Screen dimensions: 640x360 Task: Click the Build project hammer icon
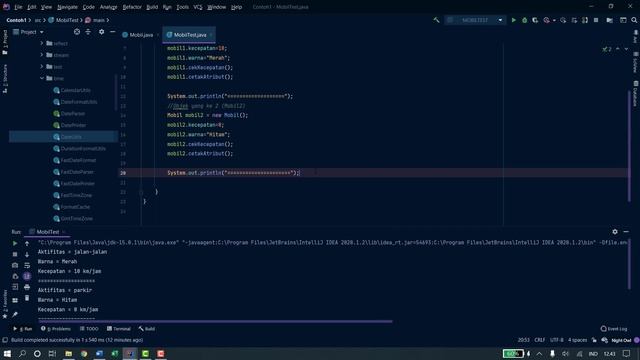[436, 20]
